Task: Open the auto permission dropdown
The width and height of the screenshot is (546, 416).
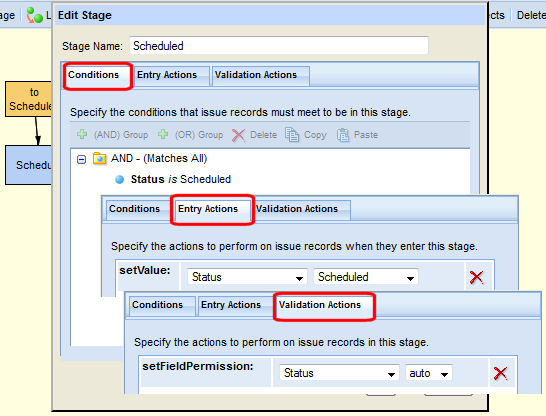Action: [x=429, y=373]
